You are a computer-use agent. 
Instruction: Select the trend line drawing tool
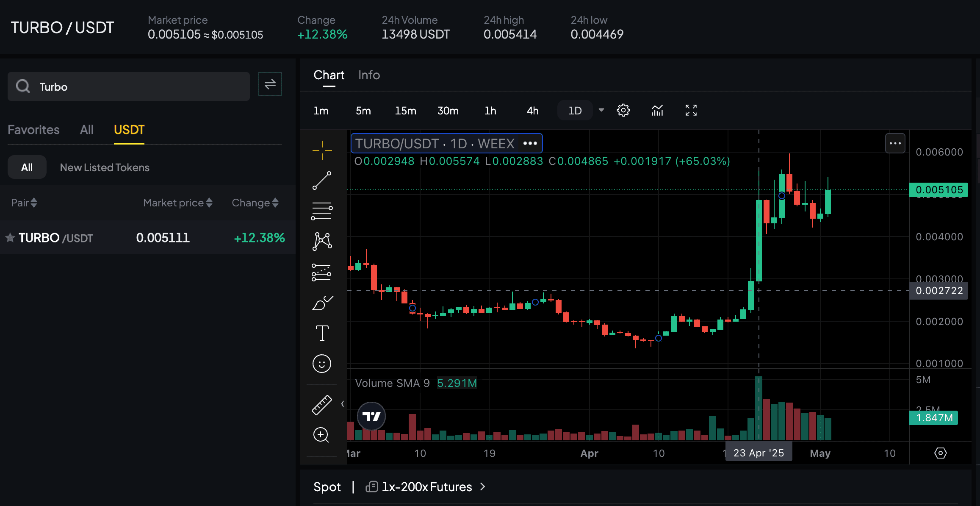click(x=322, y=180)
